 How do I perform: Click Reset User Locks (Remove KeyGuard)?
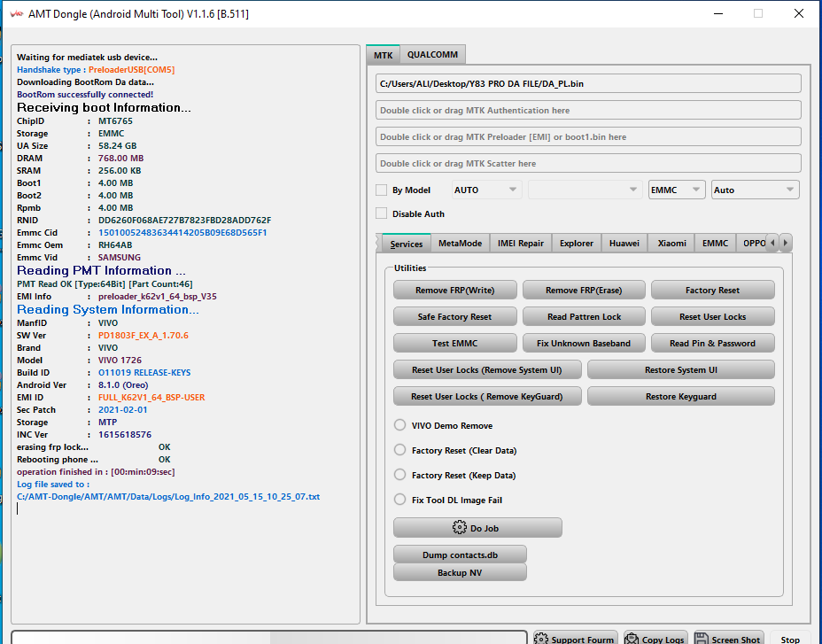click(487, 397)
